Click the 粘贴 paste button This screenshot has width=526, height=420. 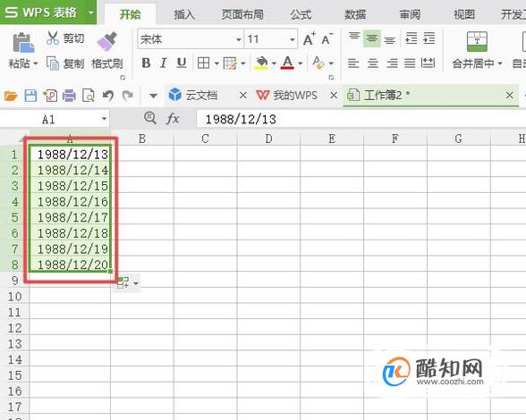23,50
